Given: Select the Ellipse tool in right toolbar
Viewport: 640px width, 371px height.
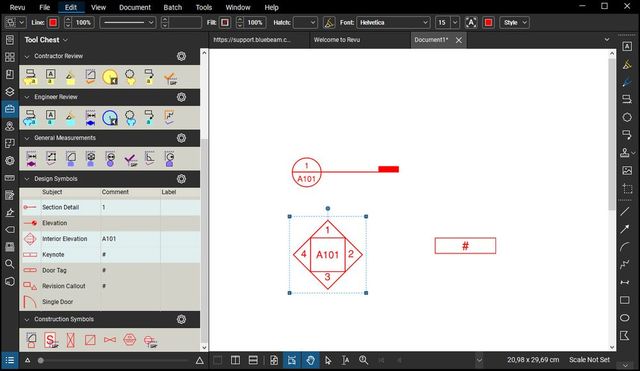Looking at the screenshot, I should tap(624, 318).
